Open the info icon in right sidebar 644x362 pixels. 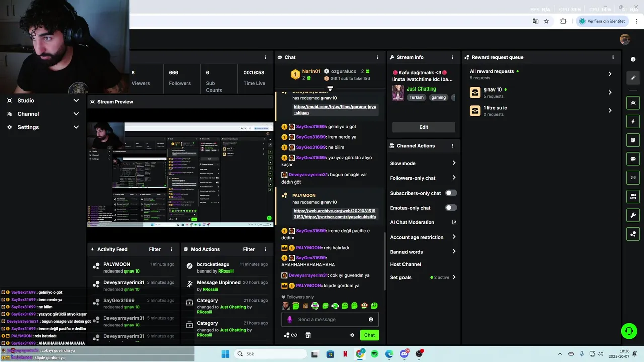pyautogui.click(x=633, y=59)
